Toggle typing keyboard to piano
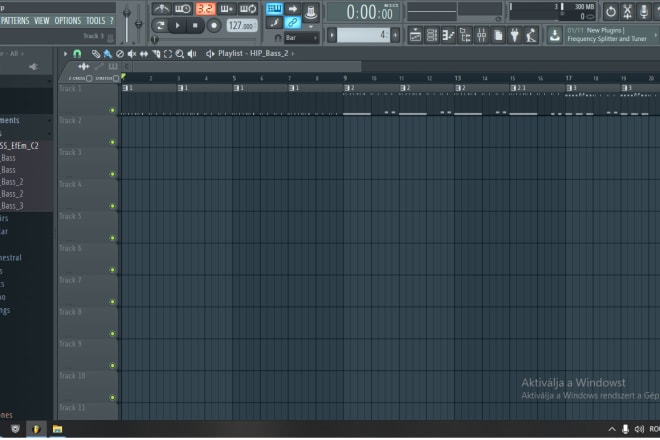 (274, 9)
